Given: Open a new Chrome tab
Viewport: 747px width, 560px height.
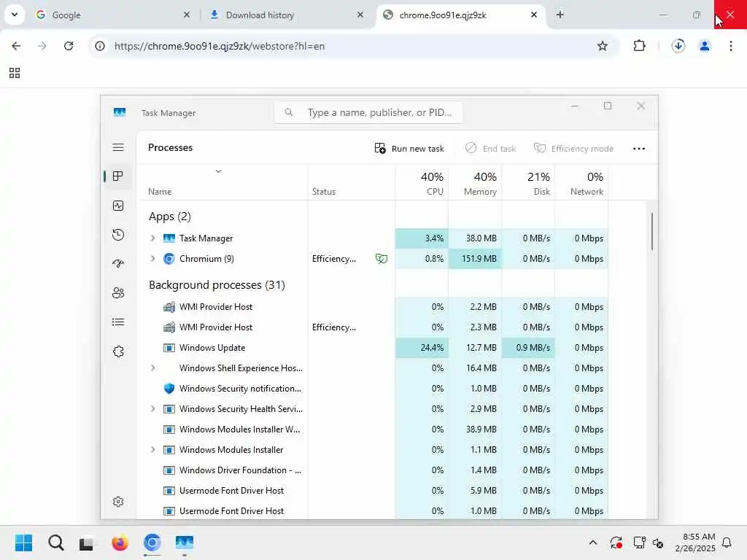Looking at the screenshot, I should pyautogui.click(x=560, y=15).
